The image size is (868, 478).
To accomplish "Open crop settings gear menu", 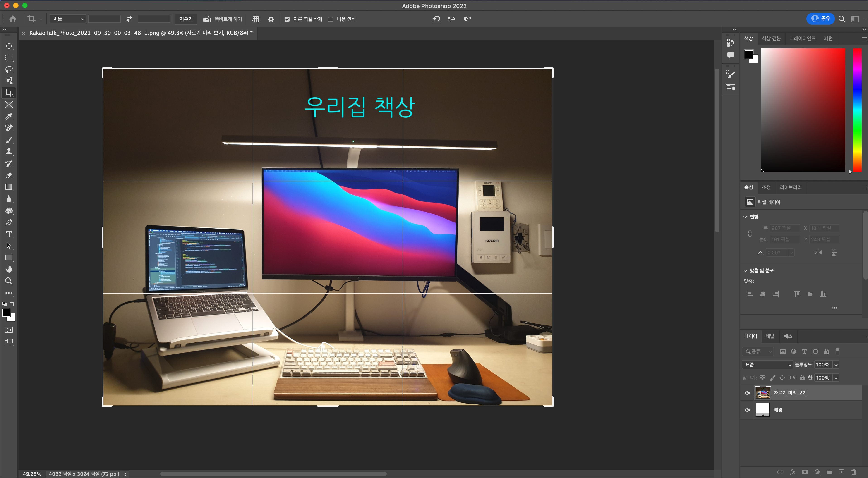I will pos(271,19).
